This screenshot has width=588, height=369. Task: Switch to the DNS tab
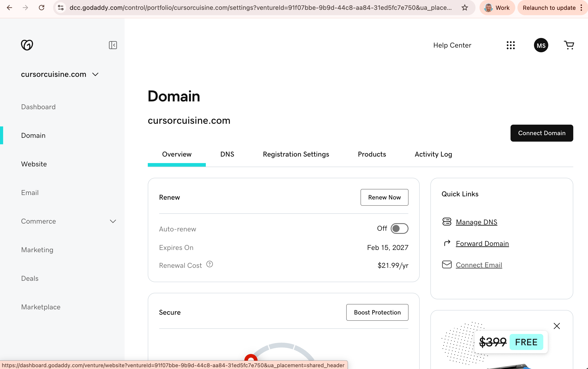pos(227,155)
